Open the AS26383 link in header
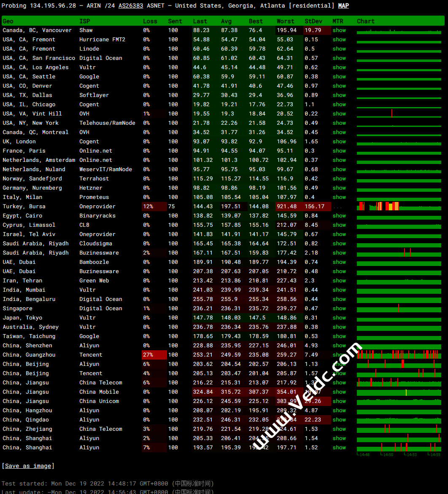 click(130, 5)
